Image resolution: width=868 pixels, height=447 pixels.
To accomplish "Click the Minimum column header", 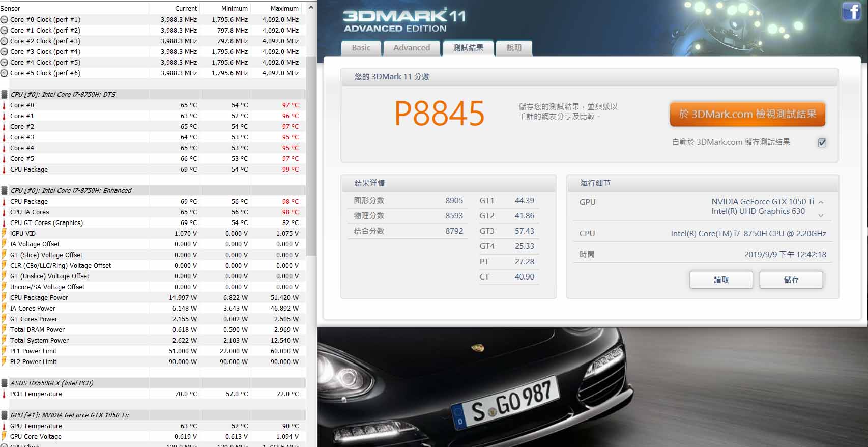I will pos(225,8).
